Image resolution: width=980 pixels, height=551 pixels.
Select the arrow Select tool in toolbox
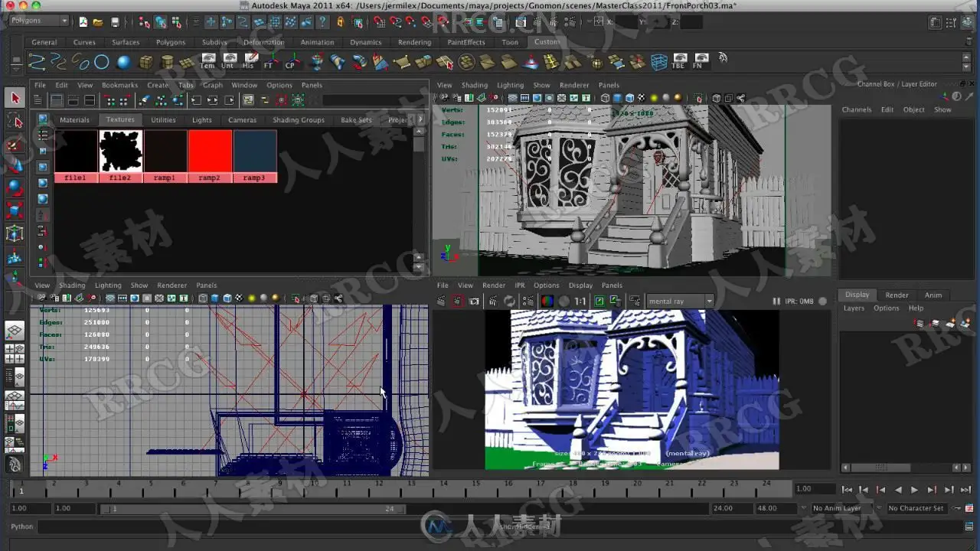15,98
